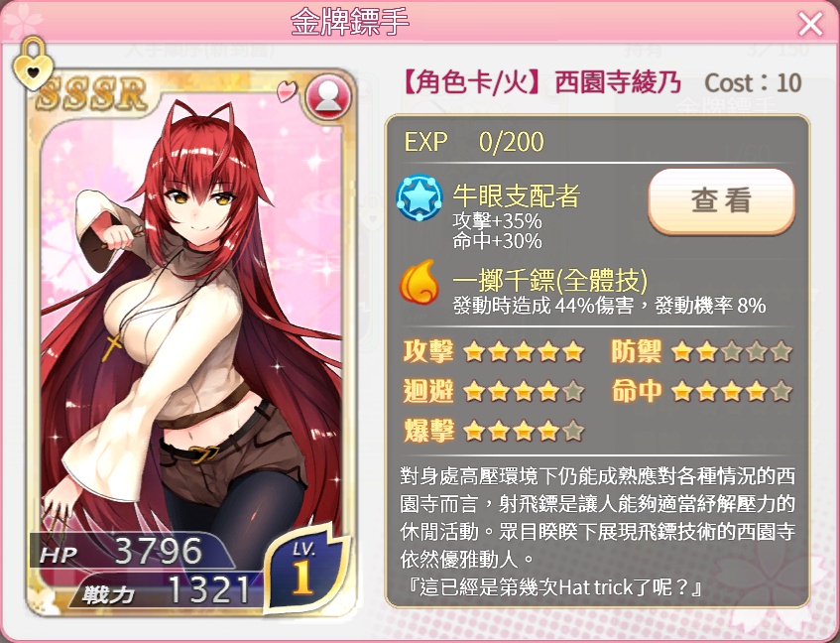Click the blue star leader skill icon
This screenshot has height=643, width=840.
(x=419, y=198)
